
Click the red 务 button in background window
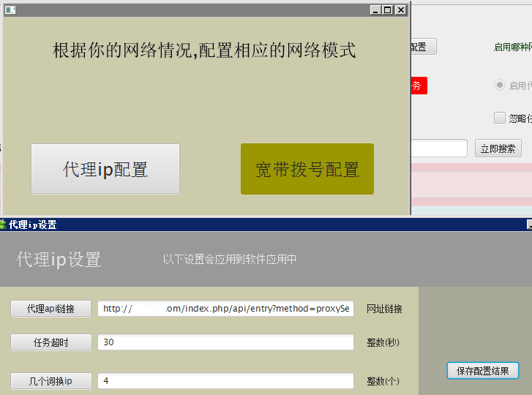(419, 86)
